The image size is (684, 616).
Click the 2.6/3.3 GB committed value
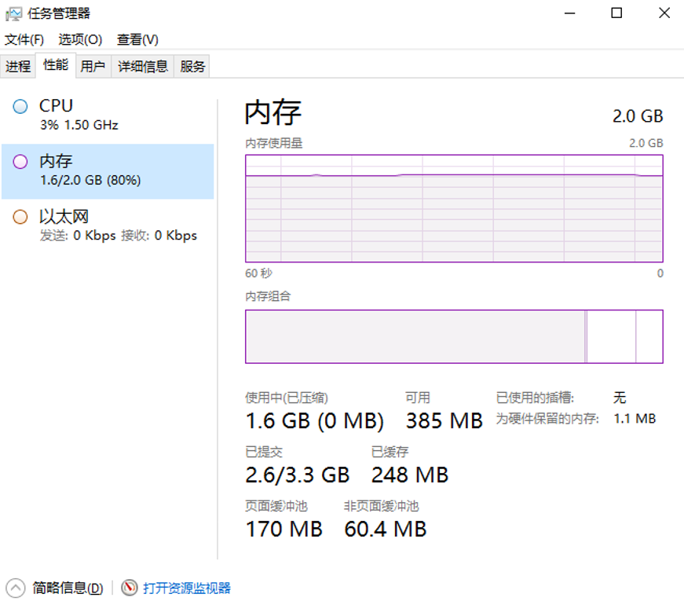click(x=298, y=475)
